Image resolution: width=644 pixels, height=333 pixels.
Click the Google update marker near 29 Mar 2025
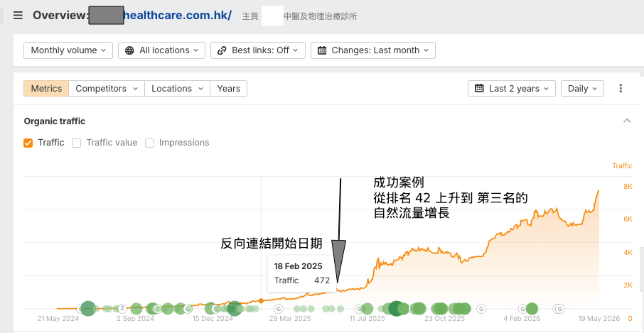click(x=278, y=308)
